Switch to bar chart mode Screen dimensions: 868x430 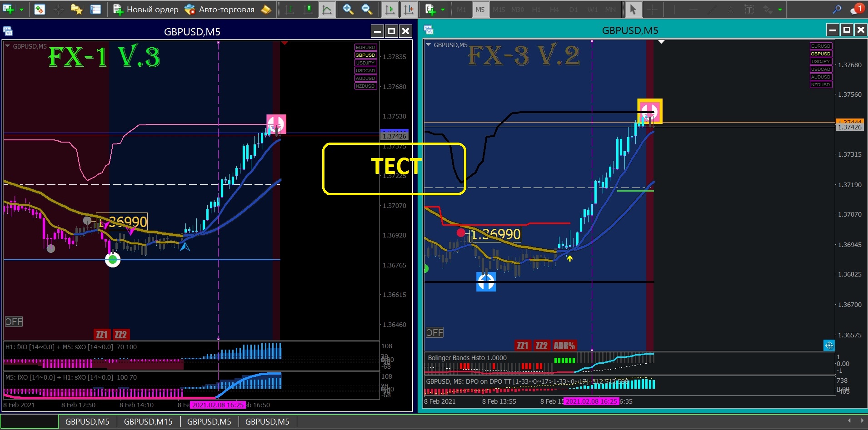pos(289,9)
